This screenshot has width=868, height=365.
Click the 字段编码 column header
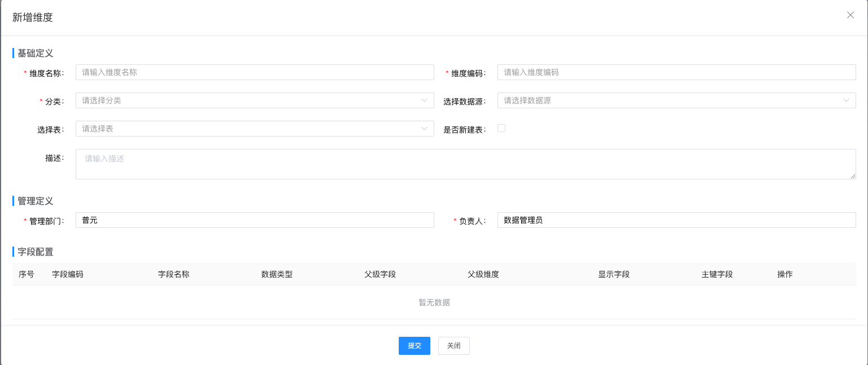coord(68,275)
